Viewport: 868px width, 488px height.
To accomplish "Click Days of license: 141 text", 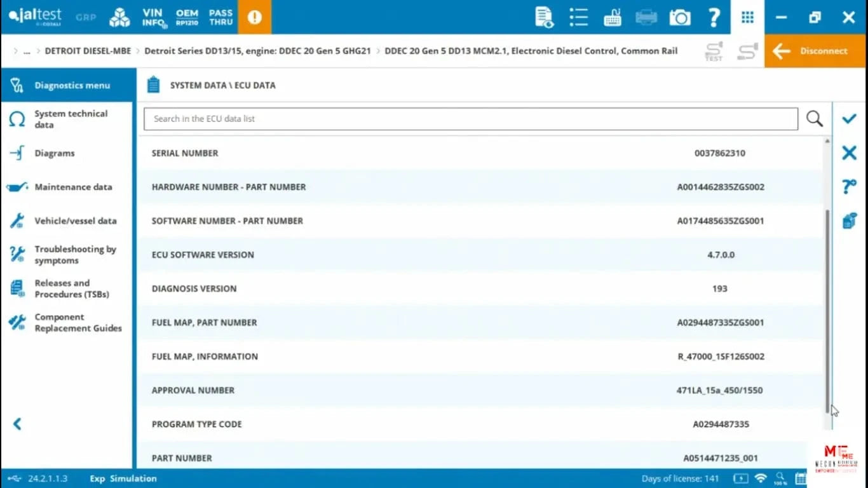I will click(x=680, y=478).
